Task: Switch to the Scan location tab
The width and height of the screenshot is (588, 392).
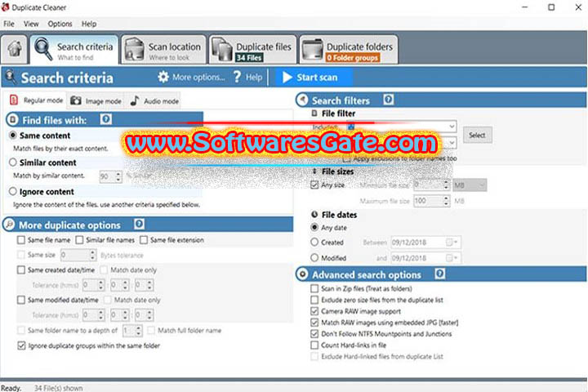Action: (163, 50)
